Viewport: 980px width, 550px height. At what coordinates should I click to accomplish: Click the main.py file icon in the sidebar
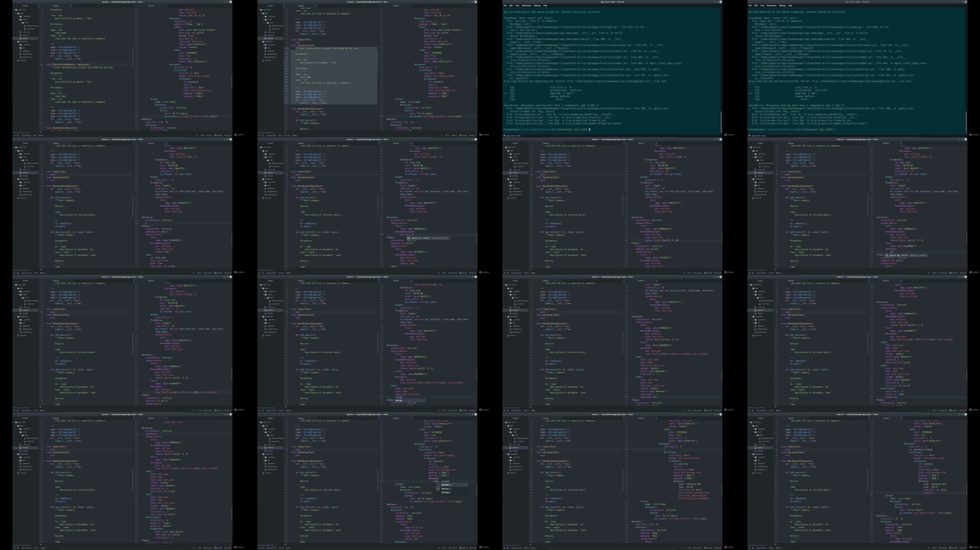(x=18, y=61)
